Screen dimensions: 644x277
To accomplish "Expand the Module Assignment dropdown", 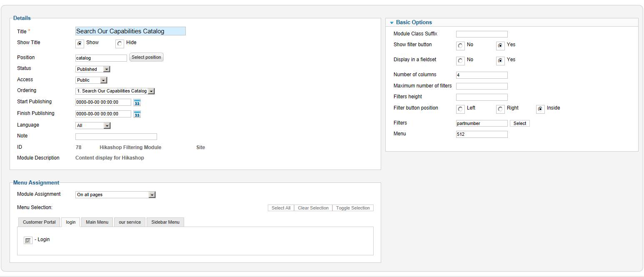I will coord(115,195).
